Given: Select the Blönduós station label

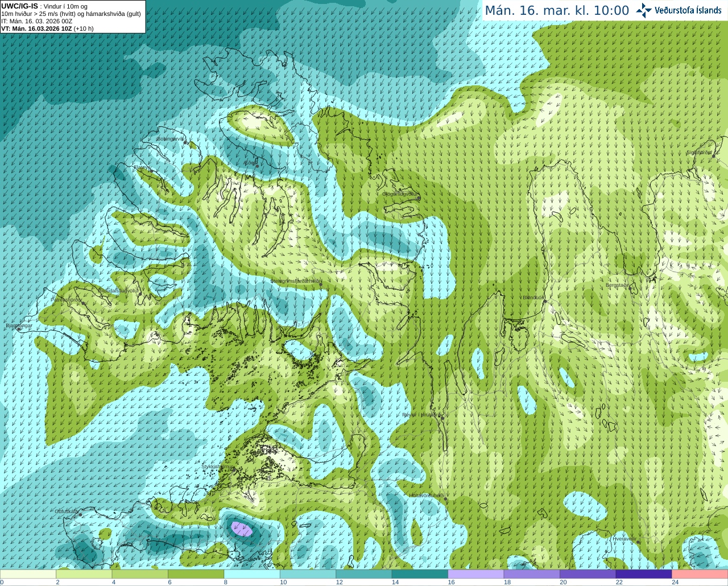Looking at the screenshot, I should point(533,297).
